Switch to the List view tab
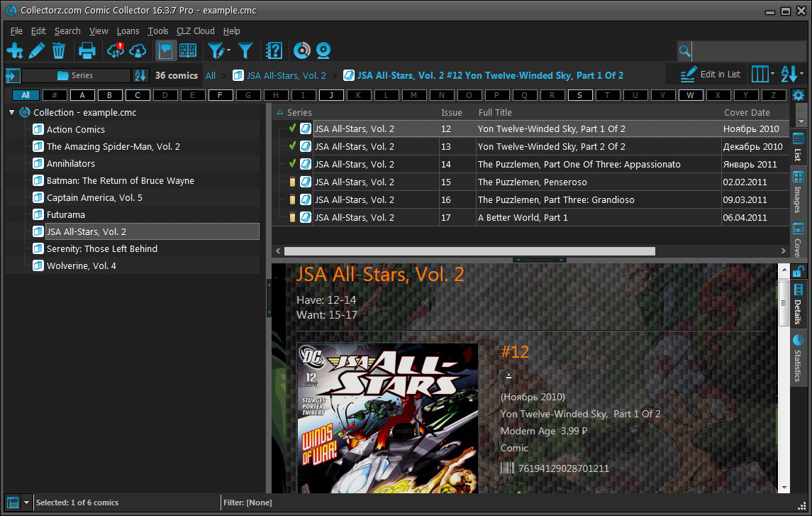Viewport: 812px width, 516px height. (798, 148)
